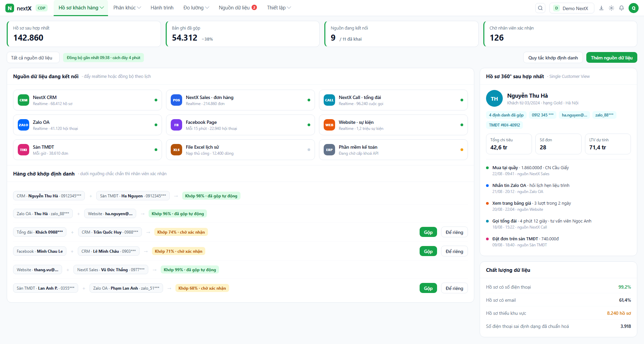Viewport: 644px width, 344px height.
Task: Expand the Thiết lập dropdown
Action: point(279,8)
